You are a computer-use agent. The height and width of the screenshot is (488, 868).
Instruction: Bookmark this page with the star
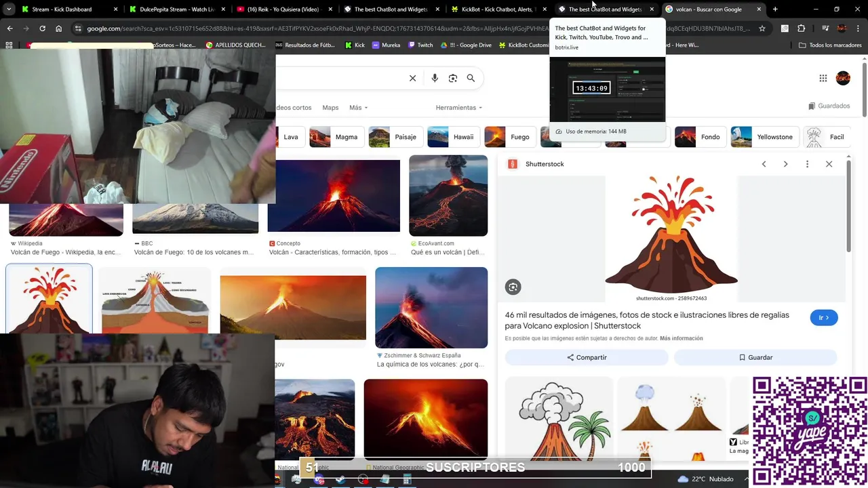coord(762,28)
